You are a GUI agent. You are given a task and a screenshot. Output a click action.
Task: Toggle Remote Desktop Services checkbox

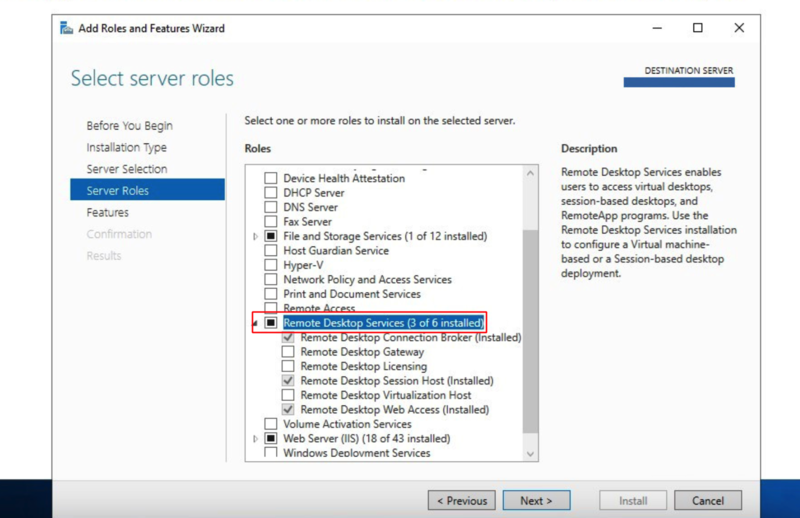(x=271, y=323)
